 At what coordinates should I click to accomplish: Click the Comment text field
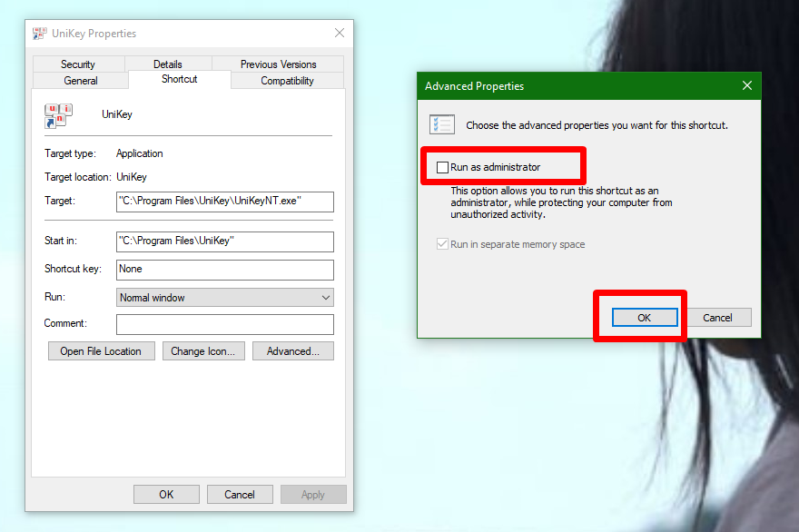coord(225,324)
